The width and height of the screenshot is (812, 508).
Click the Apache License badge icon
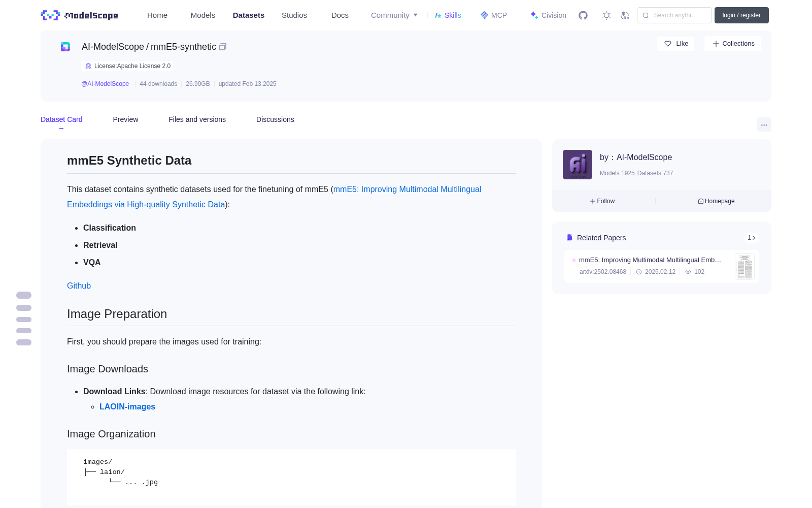pos(88,66)
